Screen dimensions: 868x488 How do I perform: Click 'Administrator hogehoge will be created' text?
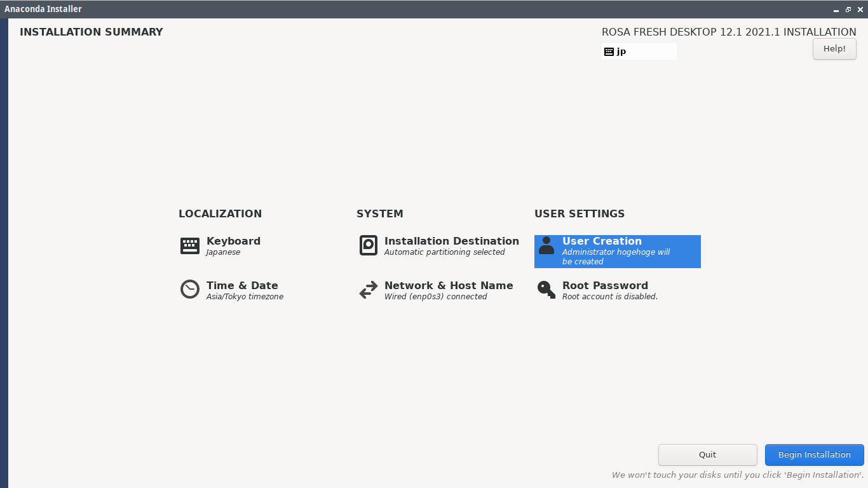tap(616, 257)
